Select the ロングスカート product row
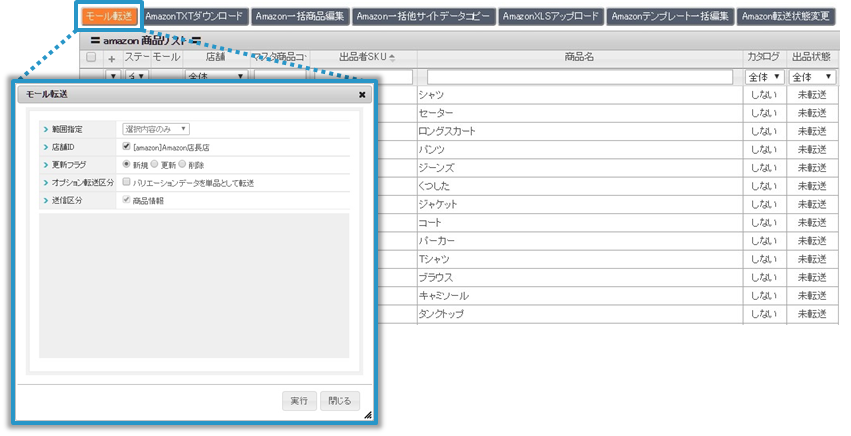 click(x=580, y=131)
